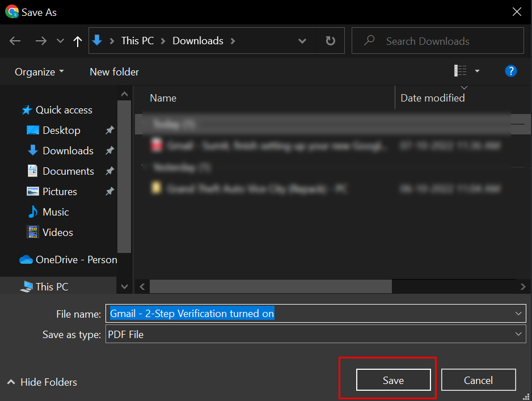Open the File name dropdown arrow

tap(518, 314)
